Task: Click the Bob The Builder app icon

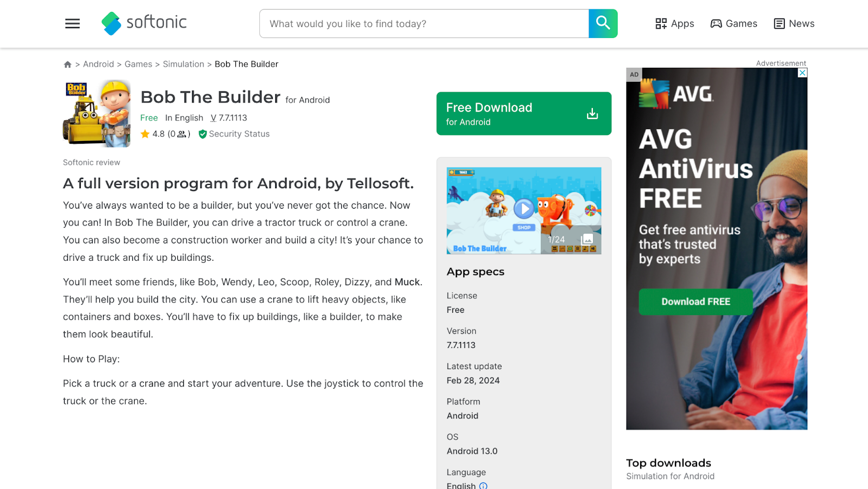Action: (x=97, y=114)
